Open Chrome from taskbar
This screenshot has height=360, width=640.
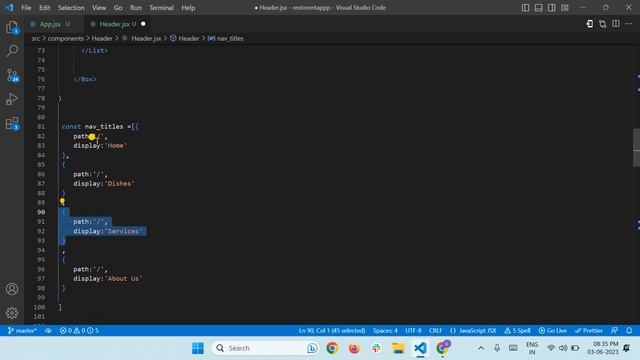click(332, 348)
